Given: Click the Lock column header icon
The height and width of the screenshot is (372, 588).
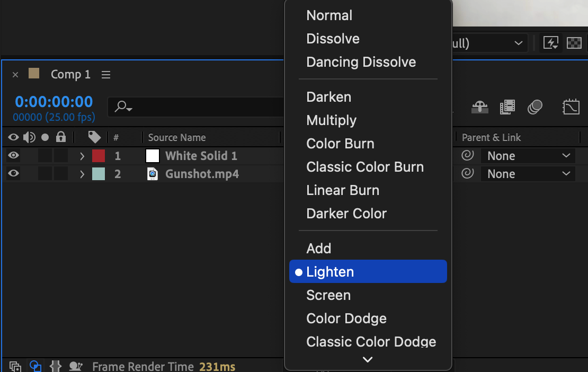Looking at the screenshot, I should [61, 137].
